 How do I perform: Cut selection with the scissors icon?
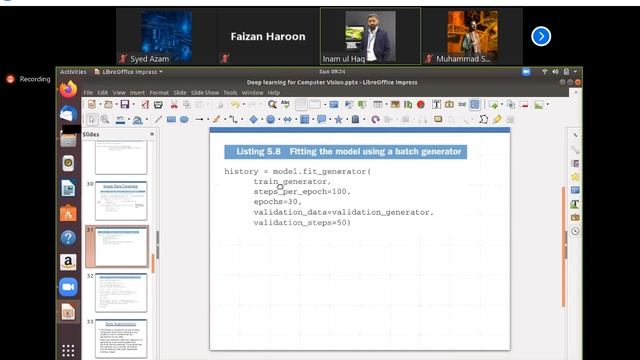174,105
